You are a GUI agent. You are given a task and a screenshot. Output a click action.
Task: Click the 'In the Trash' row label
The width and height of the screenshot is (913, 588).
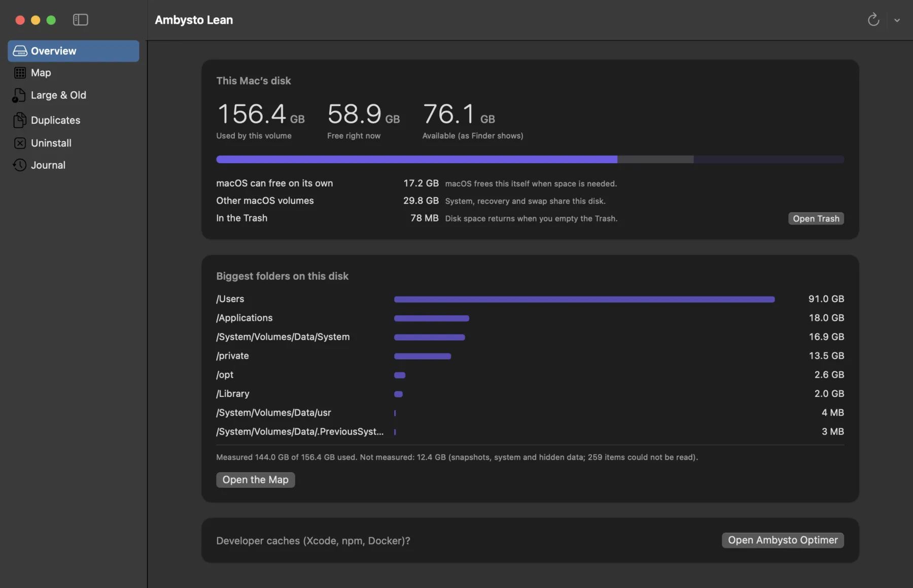[x=241, y=218]
